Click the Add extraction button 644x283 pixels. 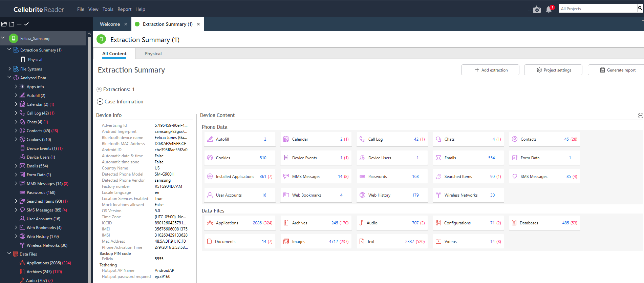click(x=490, y=70)
